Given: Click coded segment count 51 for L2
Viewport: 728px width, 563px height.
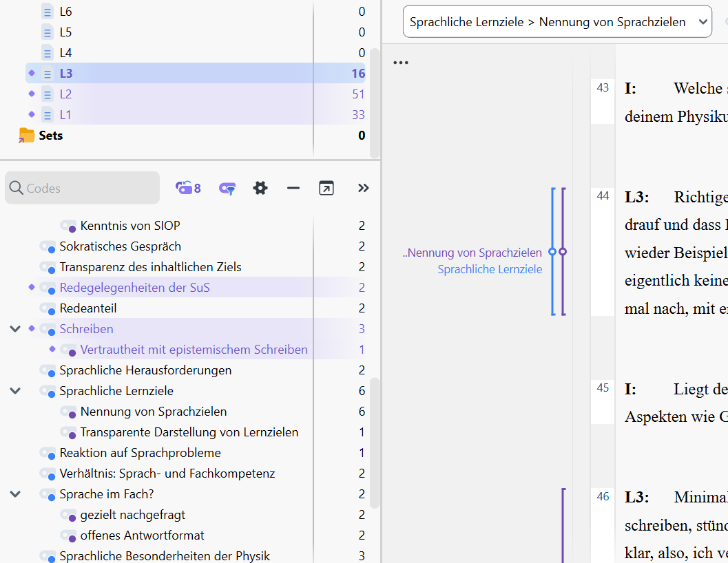Looking at the screenshot, I should tap(358, 94).
